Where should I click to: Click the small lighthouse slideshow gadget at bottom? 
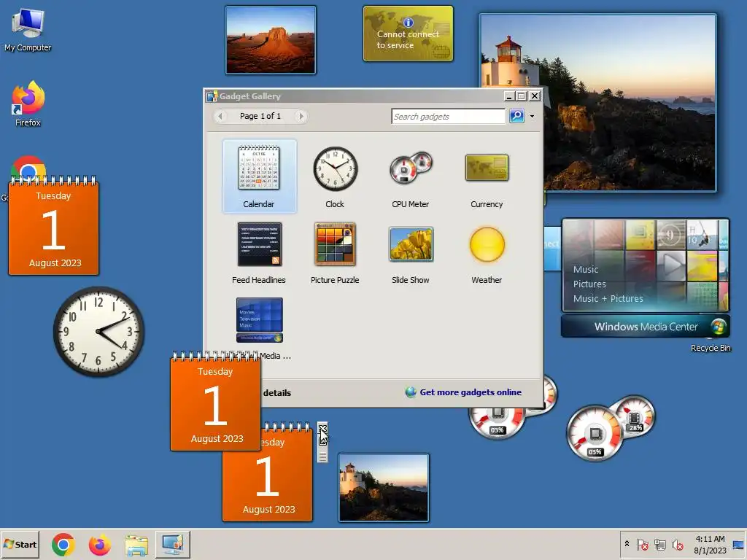pos(384,488)
